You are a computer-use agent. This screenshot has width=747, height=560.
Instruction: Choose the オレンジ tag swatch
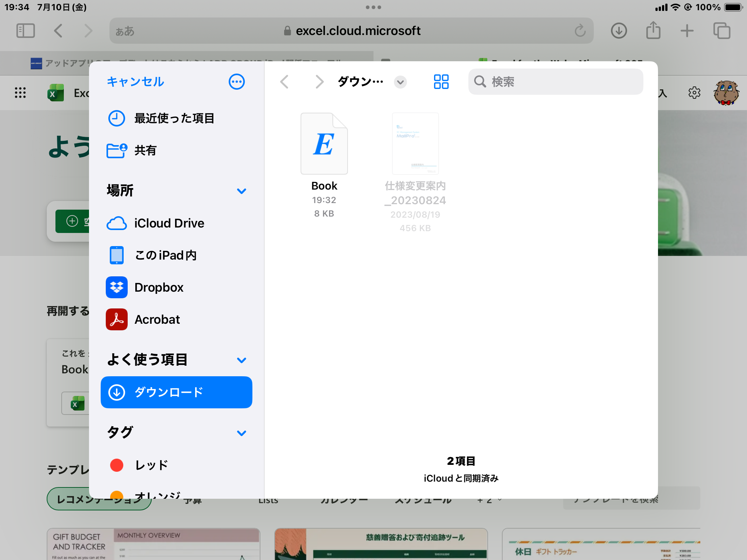117,495
